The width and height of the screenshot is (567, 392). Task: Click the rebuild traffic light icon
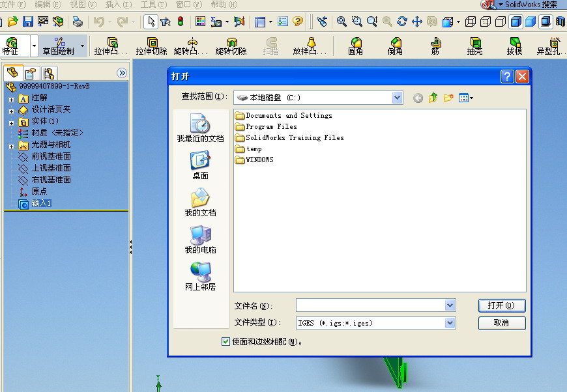181,21
